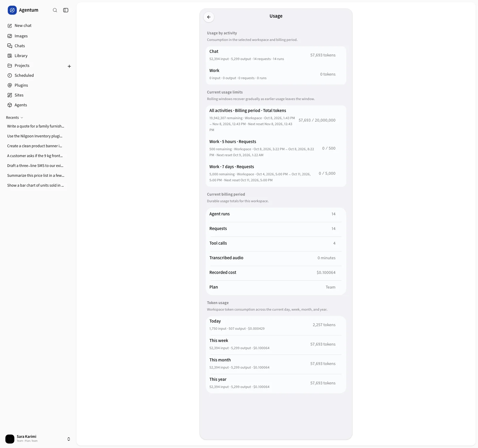Click the 'Recorded cost' value $0.100064
The height and width of the screenshot is (448, 478).
tap(326, 272)
